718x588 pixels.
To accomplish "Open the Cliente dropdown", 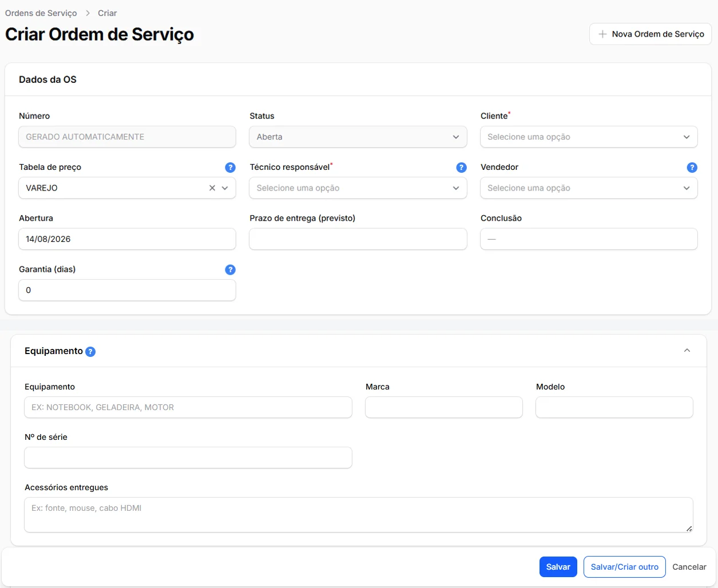I will tap(589, 137).
